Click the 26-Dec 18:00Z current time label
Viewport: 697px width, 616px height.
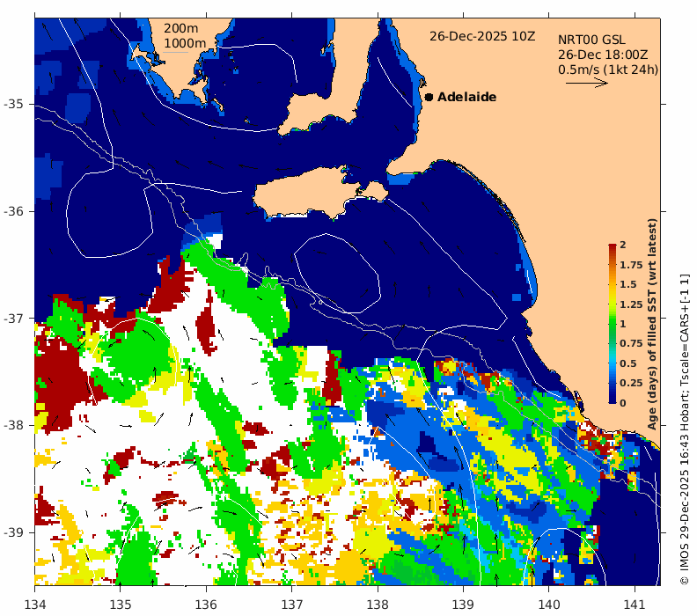pyautogui.click(x=603, y=55)
